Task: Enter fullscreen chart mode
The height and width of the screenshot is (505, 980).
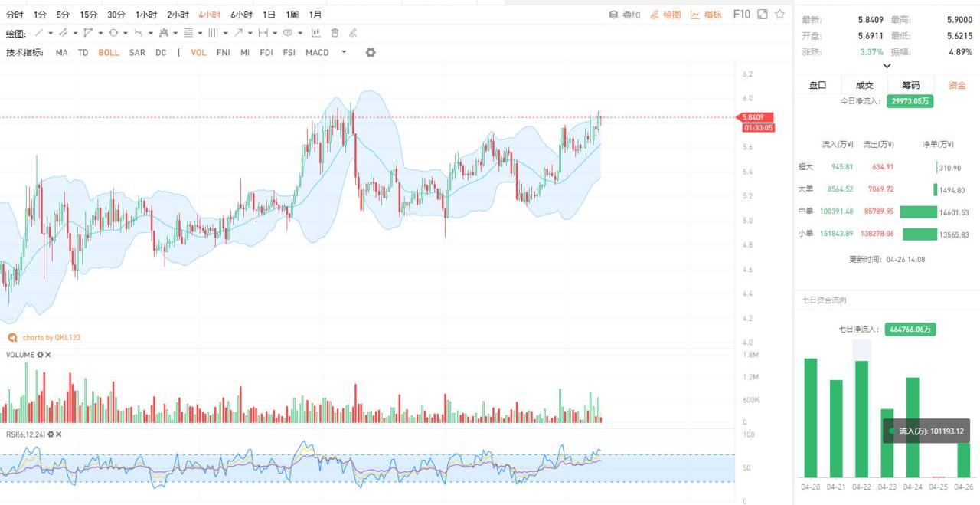Action: (x=763, y=15)
